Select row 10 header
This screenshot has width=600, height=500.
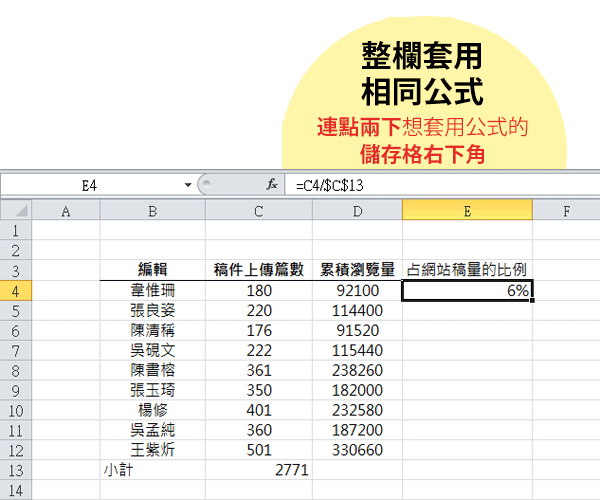tap(16, 410)
